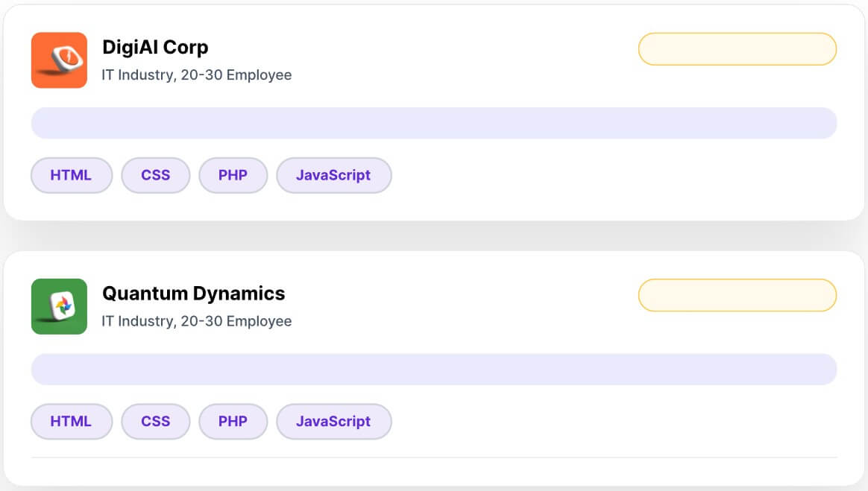Viewport: 868px width, 491px height.
Task: Select the HTML tag on DigiAI Corp card
Action: click(72, 175)
